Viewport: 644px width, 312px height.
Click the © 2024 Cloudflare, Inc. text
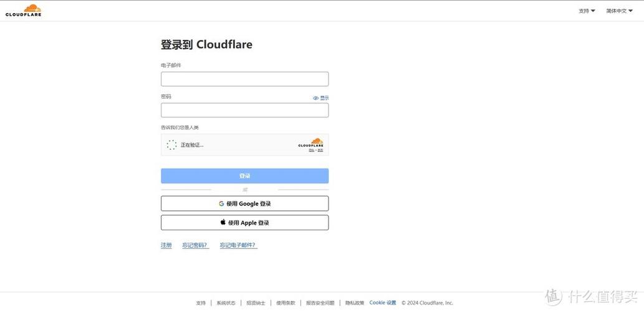click(428, 303)
